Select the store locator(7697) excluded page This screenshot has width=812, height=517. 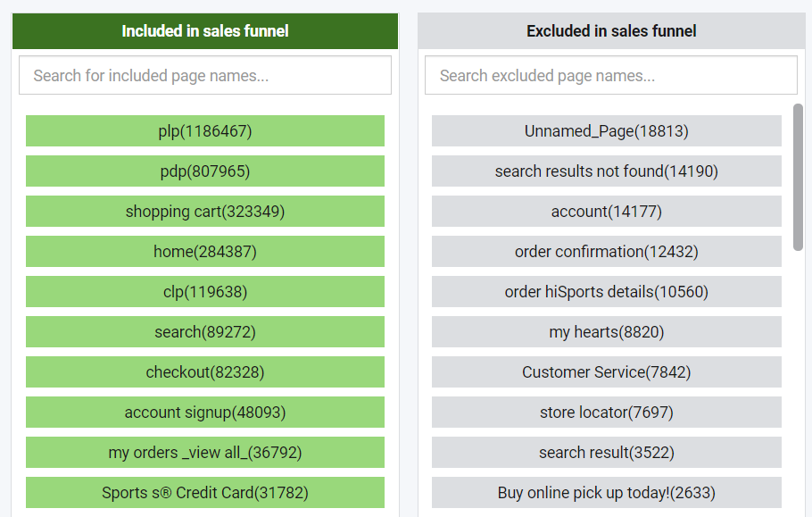pos(607,413)
